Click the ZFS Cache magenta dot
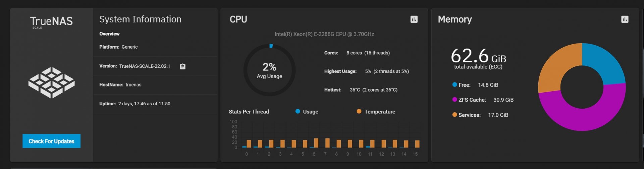 (x=454, y=99)
